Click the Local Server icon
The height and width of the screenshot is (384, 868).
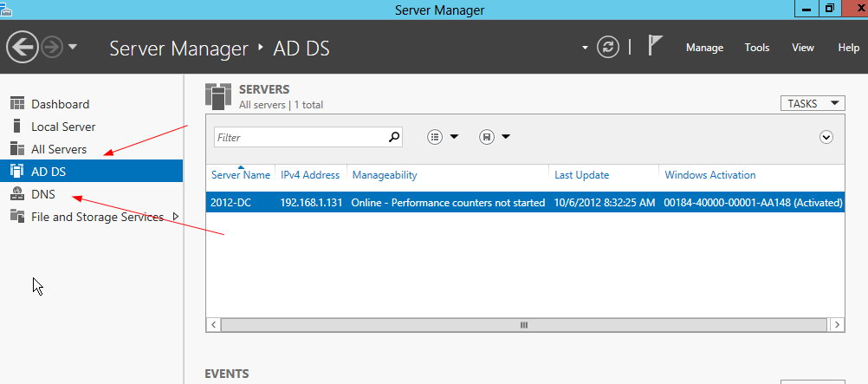pyautogui.click(x=17, y=127)
